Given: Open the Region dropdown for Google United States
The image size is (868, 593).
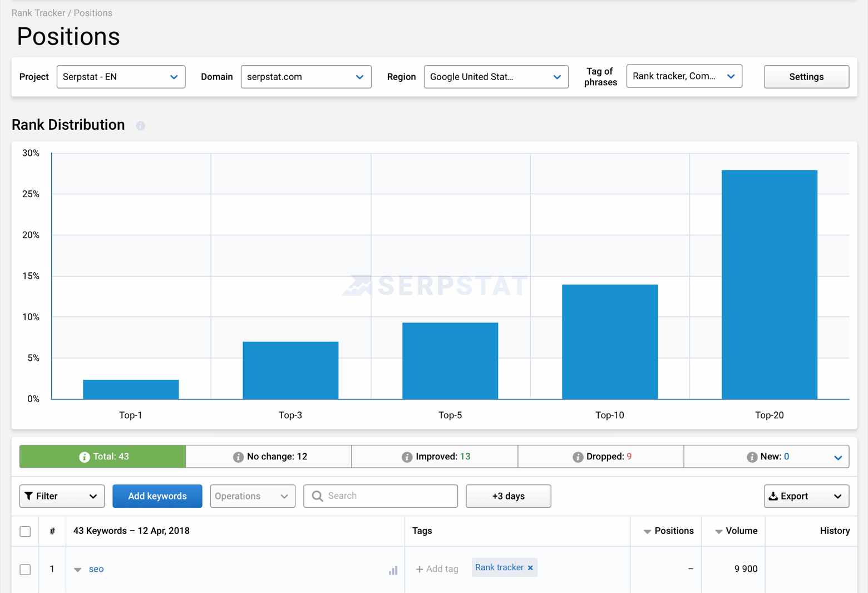Looking at the screenshot, I should click(x=495, y=77).
